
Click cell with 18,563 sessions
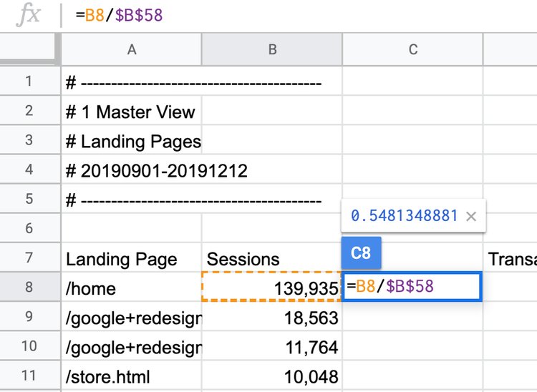tap(272, 316)
